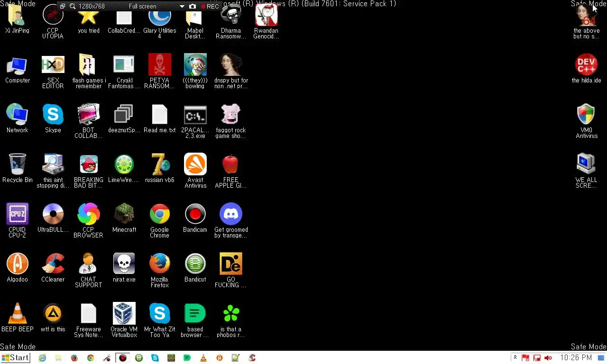Open Bandicam Full screen mode dropdown arrow
This screenshot has width=607, height=364.
(182, 7)
